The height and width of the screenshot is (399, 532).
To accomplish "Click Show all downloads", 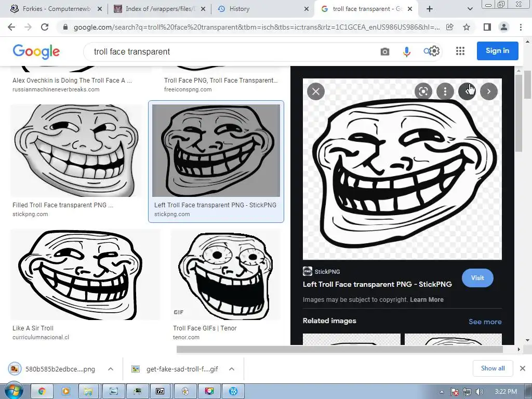I will click(x=493, y=368).
